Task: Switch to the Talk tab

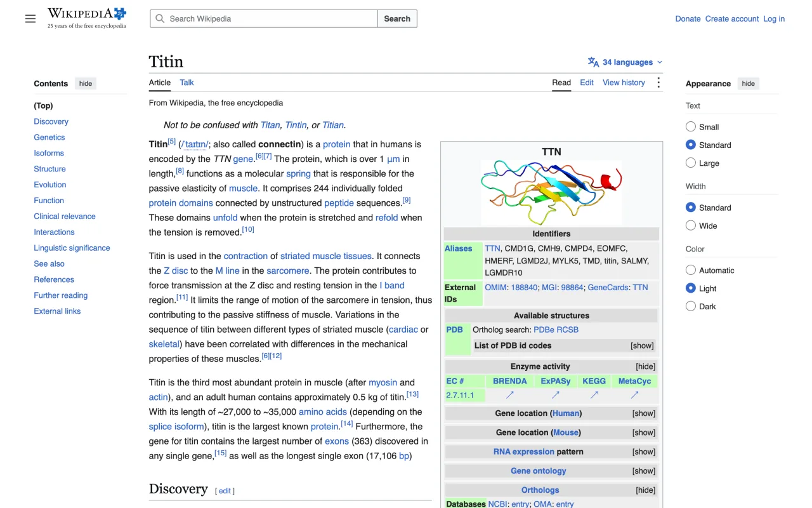Action: point(187,83)
